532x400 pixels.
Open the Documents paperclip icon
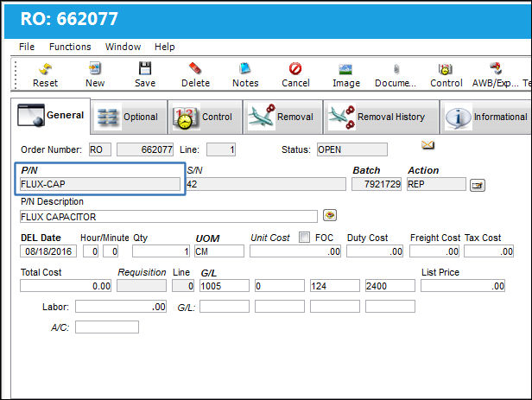click(396, 69)
